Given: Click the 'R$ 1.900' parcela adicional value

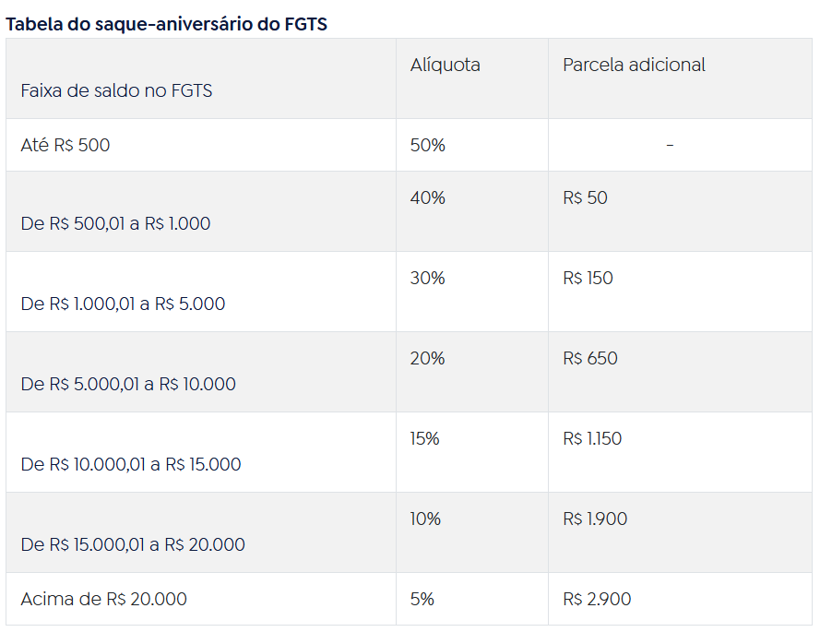Looking at the screenshot, I should pos(595,519).
